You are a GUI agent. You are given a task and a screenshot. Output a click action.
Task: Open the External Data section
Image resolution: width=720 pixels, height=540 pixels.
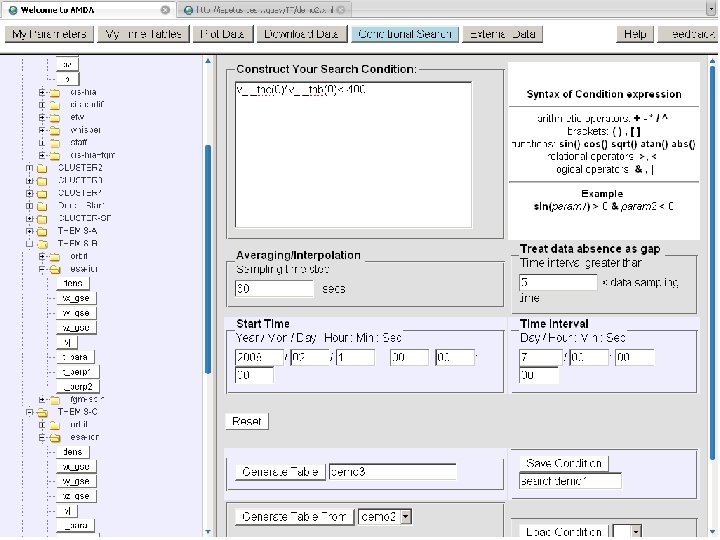[503, 34]
